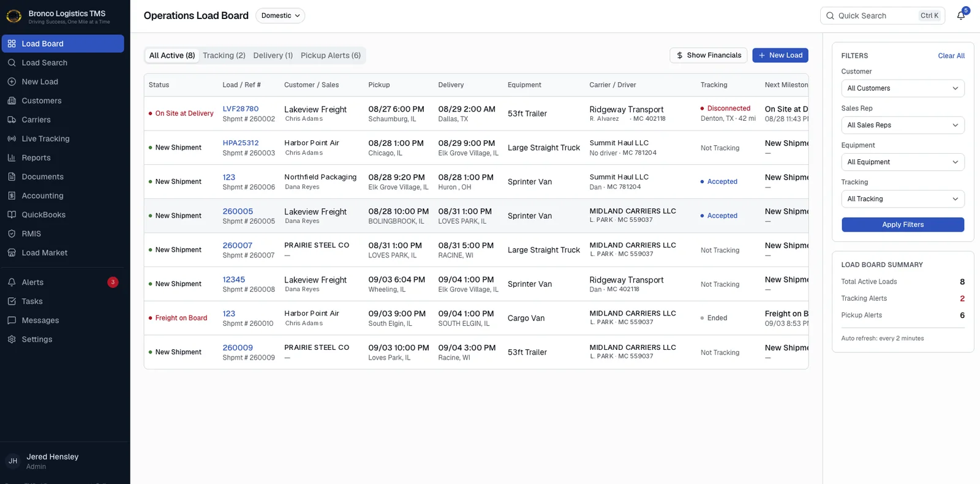The width and height of the screenshot is (980, 484).
Task: Click Accepted status in Northfield Packaging row
Action: point(719,181)
